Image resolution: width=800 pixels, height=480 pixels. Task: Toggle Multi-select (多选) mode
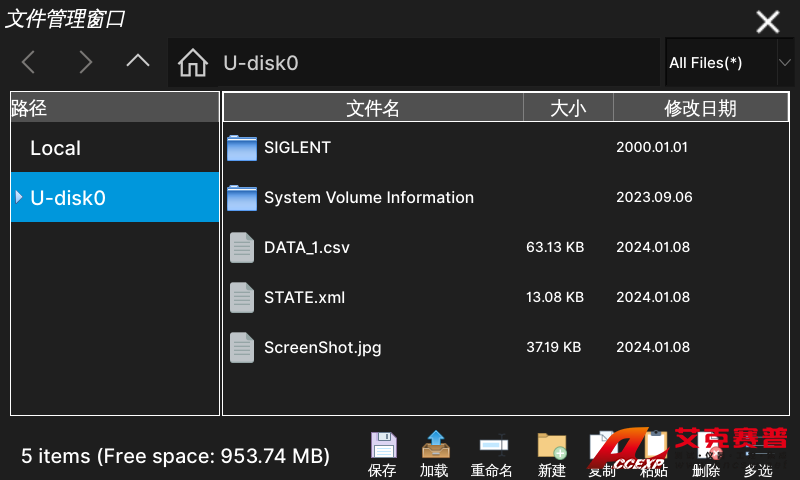(758, 452)
